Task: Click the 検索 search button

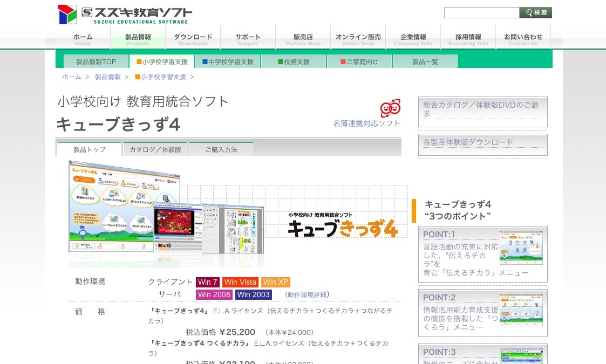Action: (536, 12)
